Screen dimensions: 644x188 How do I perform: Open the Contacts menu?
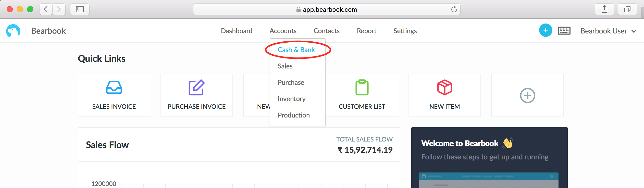[x=327, y=31]
